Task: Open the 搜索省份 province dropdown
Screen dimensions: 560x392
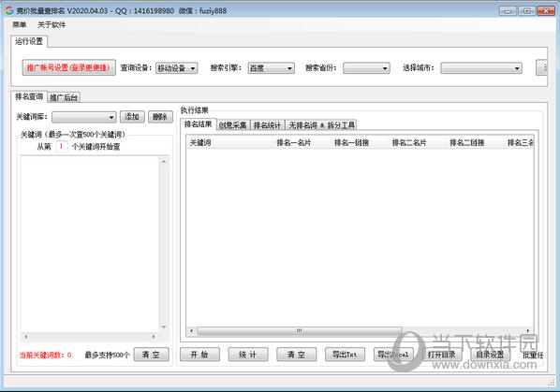Action: pyautogui.click(x=366, y=68)
